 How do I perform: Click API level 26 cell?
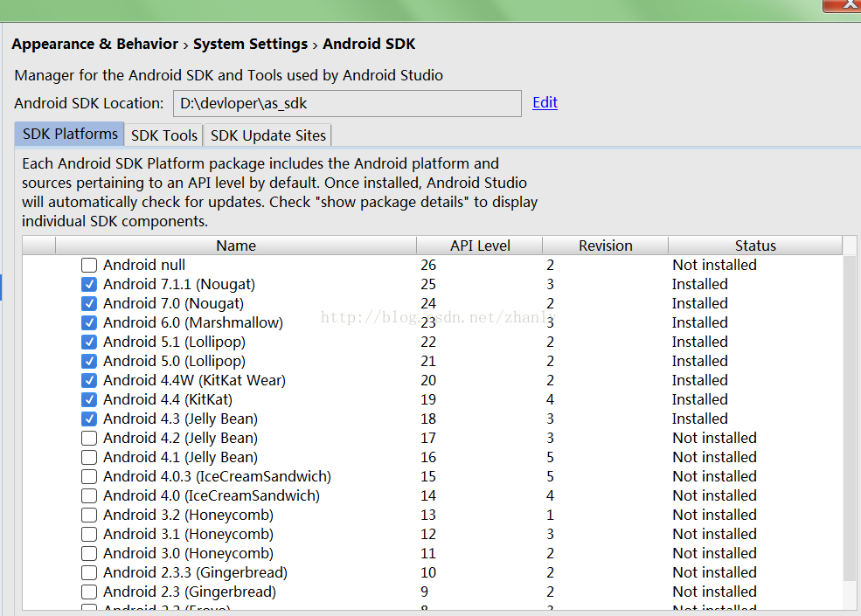(x=428, y=265)
